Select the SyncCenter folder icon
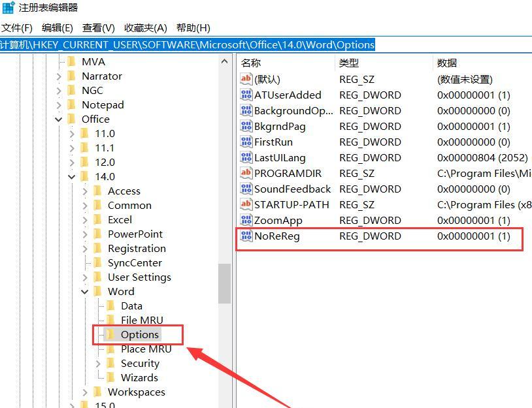 [x=97, y=262]
